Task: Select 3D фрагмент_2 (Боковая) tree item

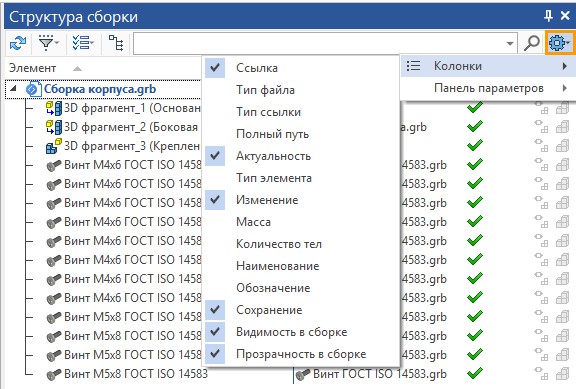Action: [x=131, y=127]
